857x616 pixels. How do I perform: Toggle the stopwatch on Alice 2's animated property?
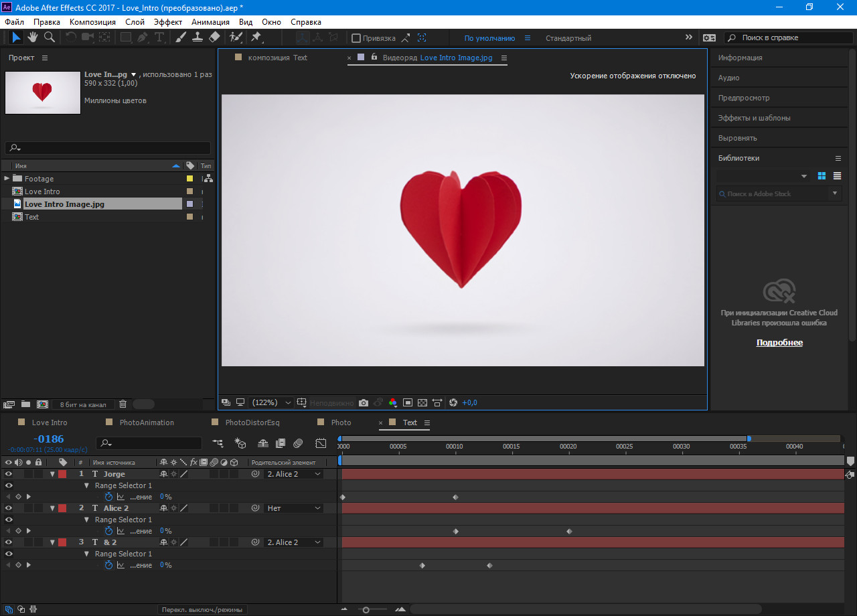(108, 531)
